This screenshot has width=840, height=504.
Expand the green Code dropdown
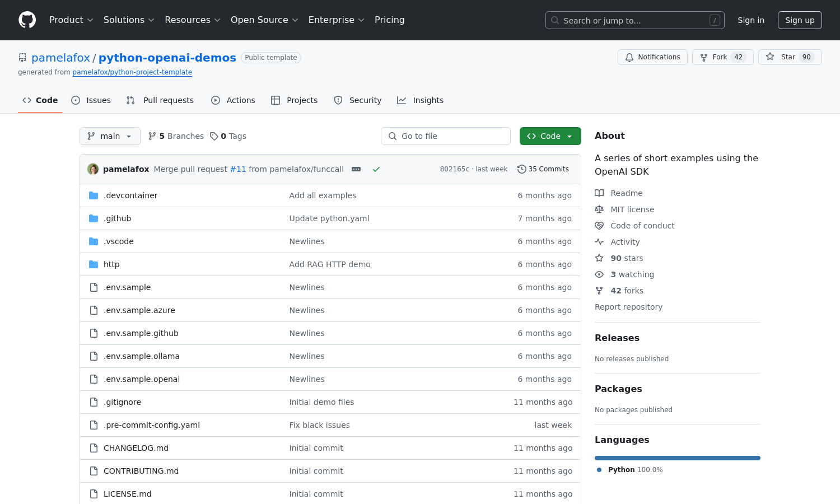[x=550, y=136]
